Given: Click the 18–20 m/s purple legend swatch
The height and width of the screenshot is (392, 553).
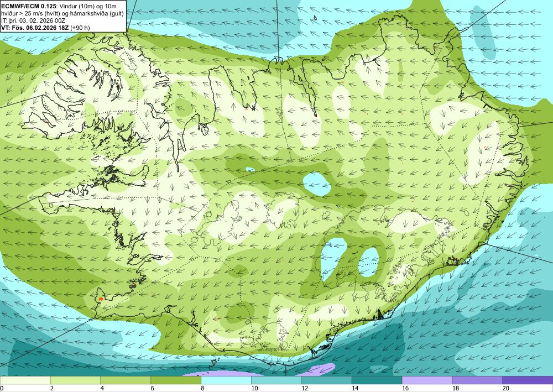Looking at the screenshot, I should (x=478, y=380).
